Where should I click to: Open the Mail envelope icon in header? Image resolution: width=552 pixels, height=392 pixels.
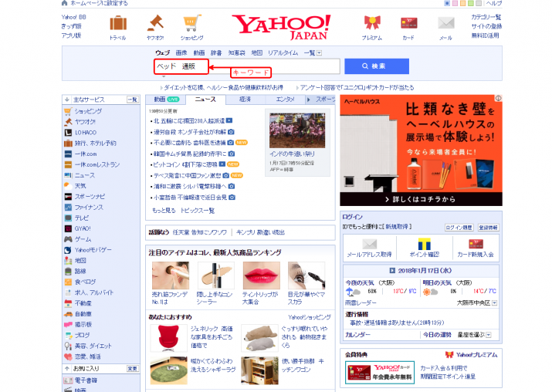pyautogui.click(x=446, y=23)
